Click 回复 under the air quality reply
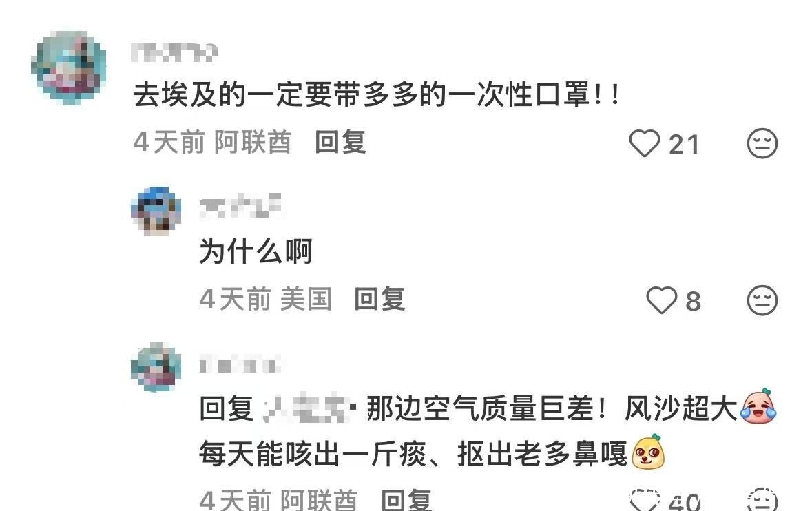This screenshot has width=812, height=511. [406, 500]
